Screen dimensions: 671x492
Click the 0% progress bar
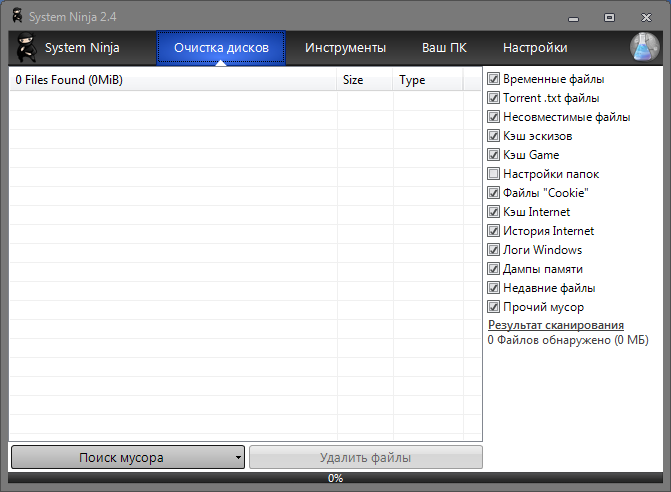click(x=336, y=478)
